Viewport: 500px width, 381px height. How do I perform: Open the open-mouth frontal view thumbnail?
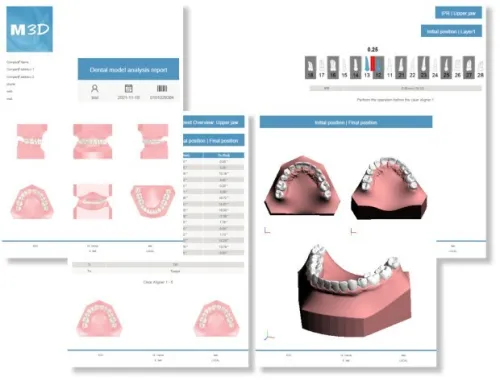(x=93, y=202)
